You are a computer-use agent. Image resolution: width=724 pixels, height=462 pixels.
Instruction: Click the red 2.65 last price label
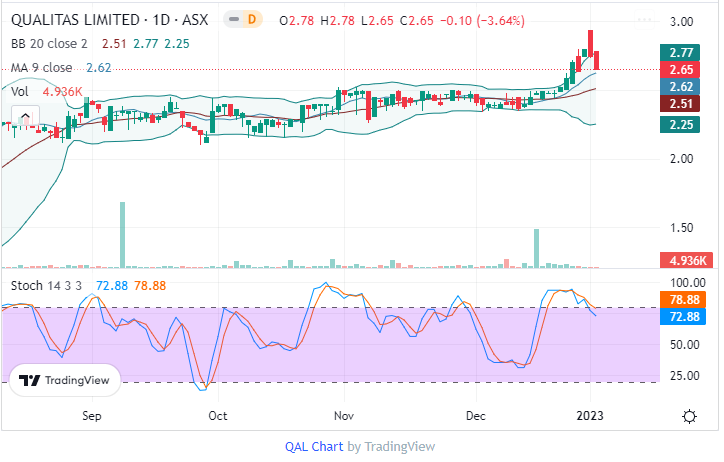(x=682, y=70)
